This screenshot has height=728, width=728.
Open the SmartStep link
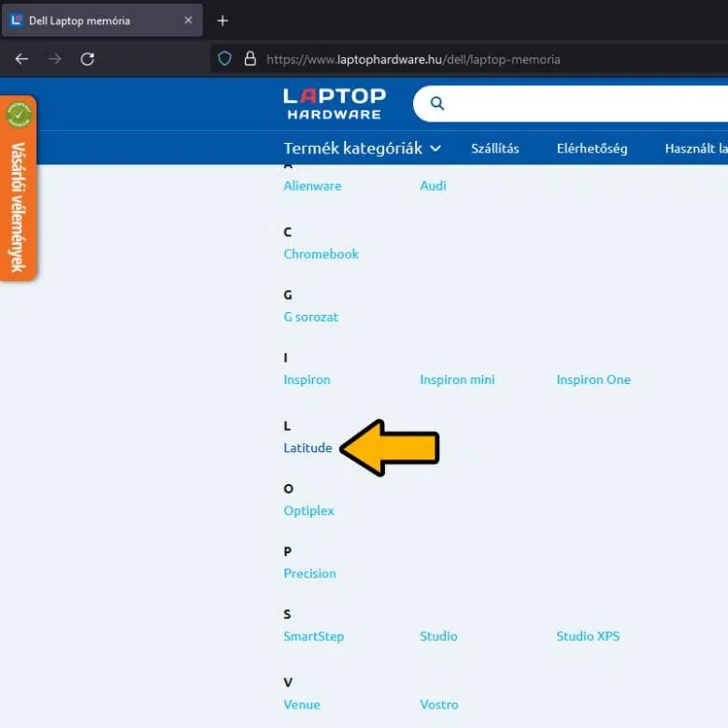point(313,636)
